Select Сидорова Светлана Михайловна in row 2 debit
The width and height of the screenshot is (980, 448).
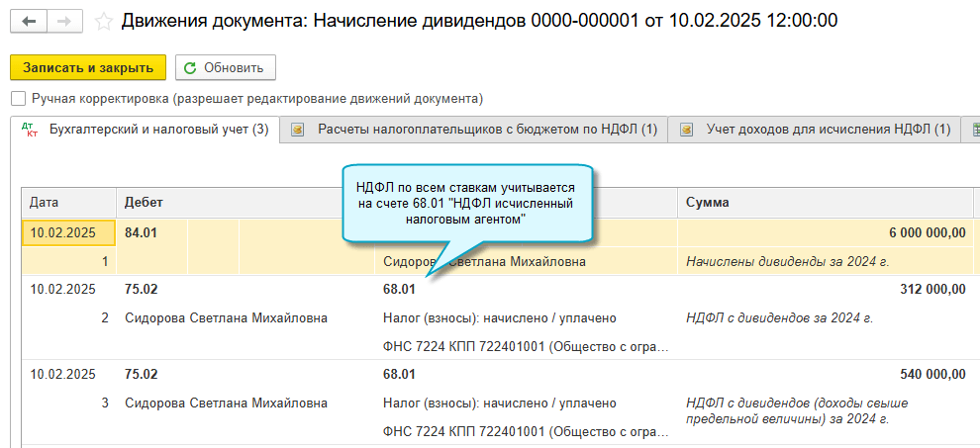(226, 318)
